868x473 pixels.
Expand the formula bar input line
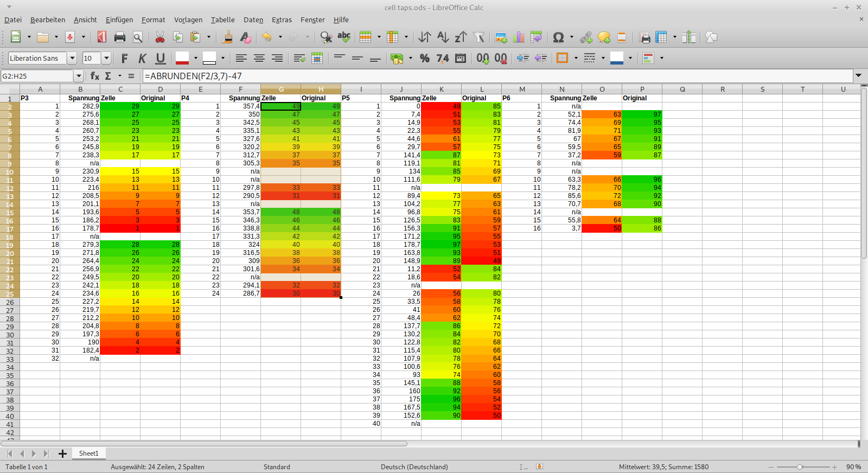pyautogui.click(x=858, y=76)
